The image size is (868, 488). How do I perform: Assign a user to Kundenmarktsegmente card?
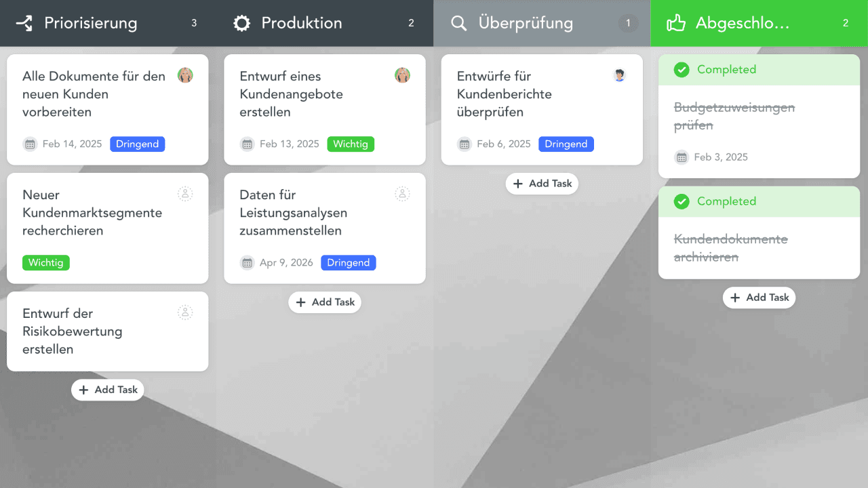click(185, 194)
